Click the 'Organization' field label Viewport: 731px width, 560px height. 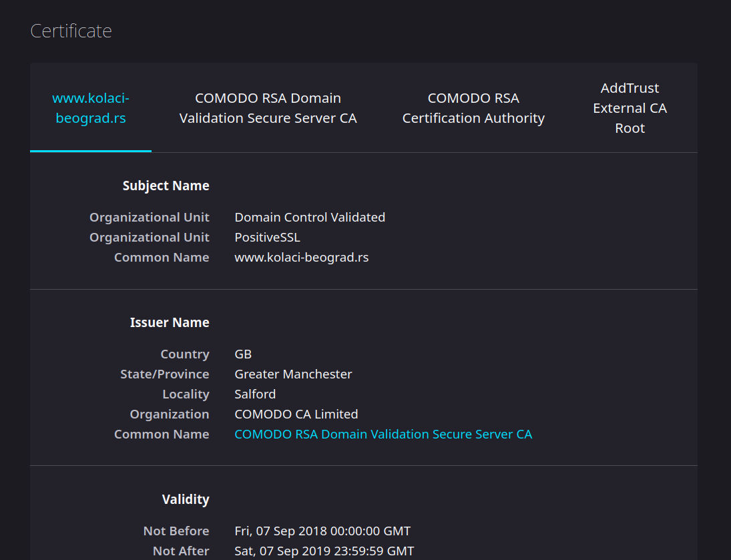click(x=169, y=414)
